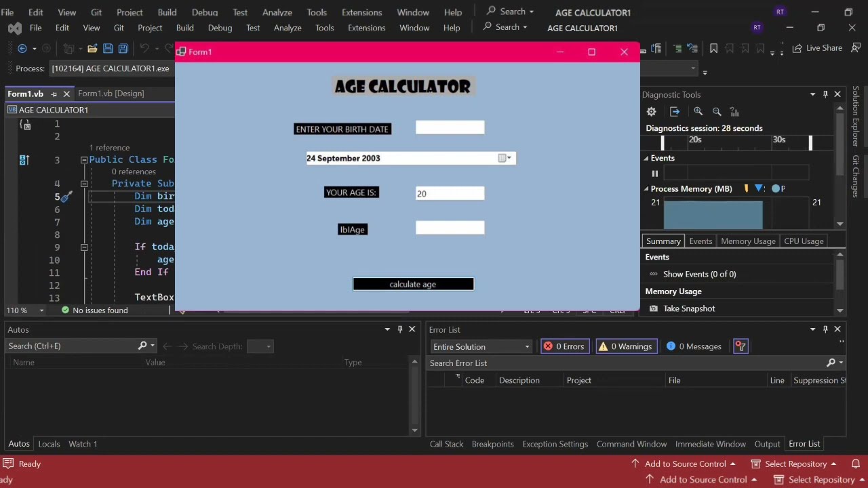
Task: Open the Immediate Window tab
Action: click(710, 444)
